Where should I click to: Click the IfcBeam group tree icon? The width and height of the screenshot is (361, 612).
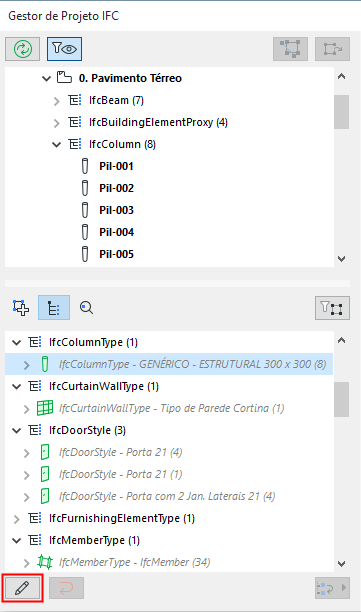pyautogui.click(x=75, y=100)
